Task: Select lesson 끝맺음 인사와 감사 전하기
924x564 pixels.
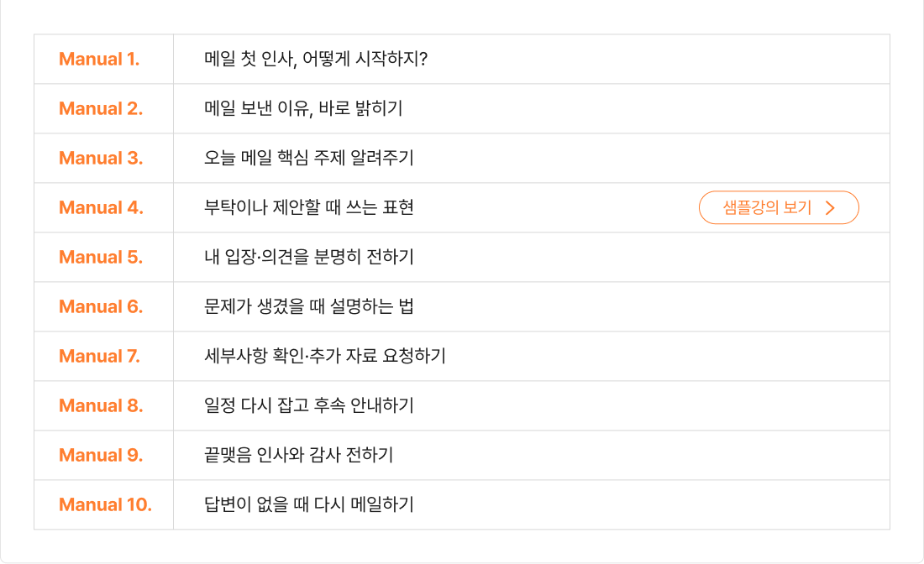Action: tap(299, 456)
